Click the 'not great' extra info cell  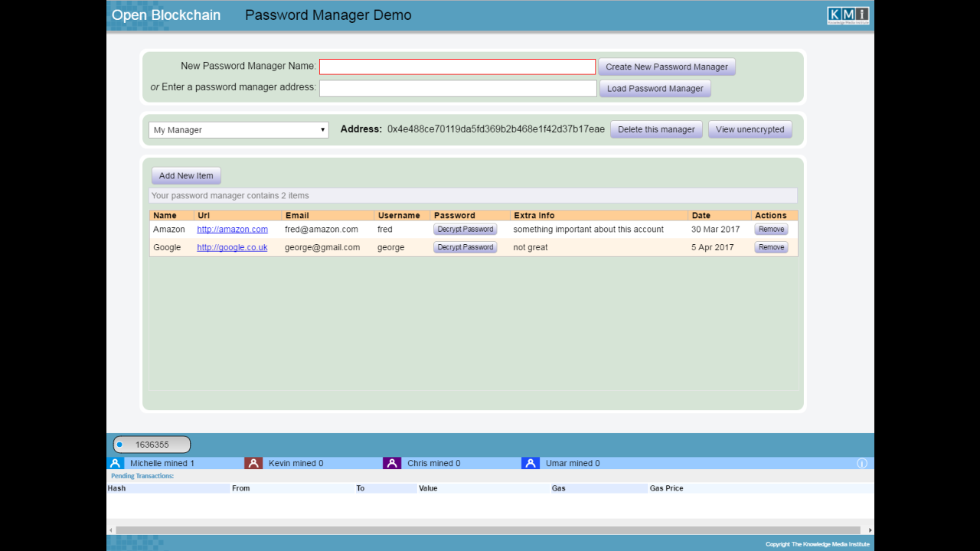[531, 247]
